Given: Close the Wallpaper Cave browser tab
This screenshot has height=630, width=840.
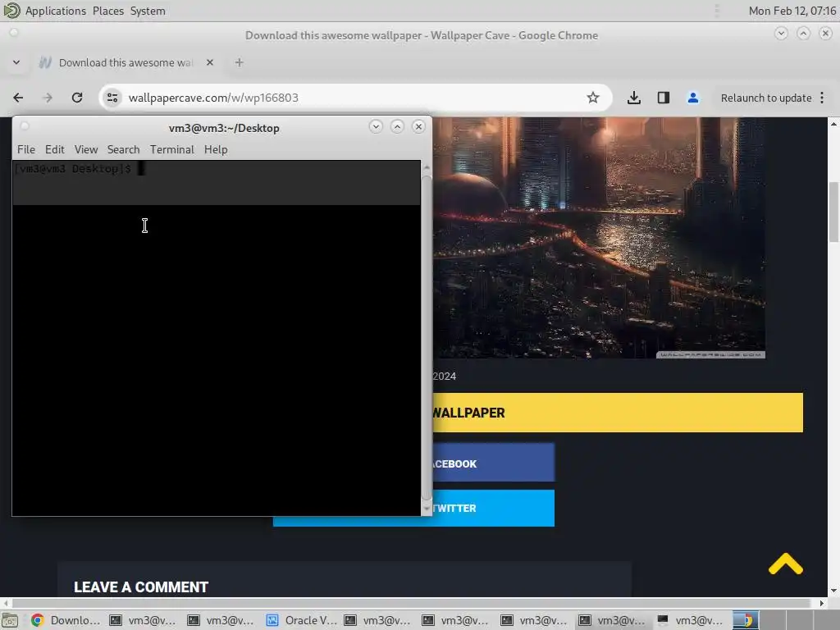Looking at the screenshot, I should tap(210, 62).
